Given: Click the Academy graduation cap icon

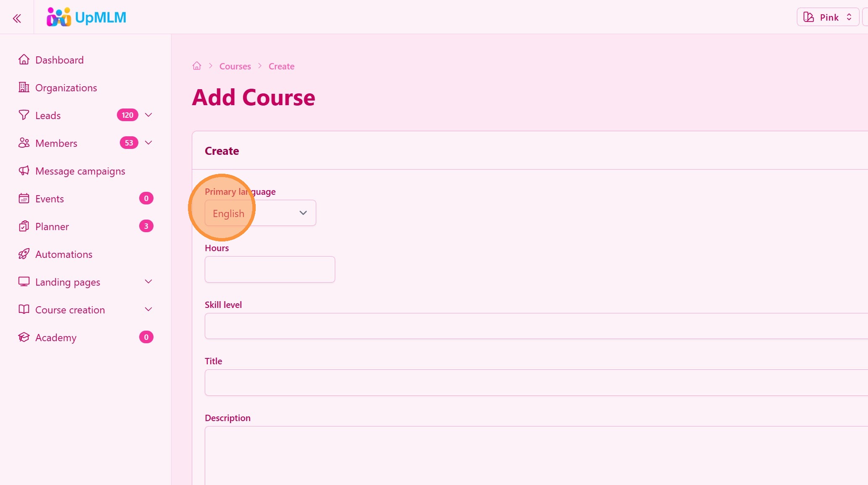Looking at the screenshot, I should pyautogui.click(x=24, y=337).
